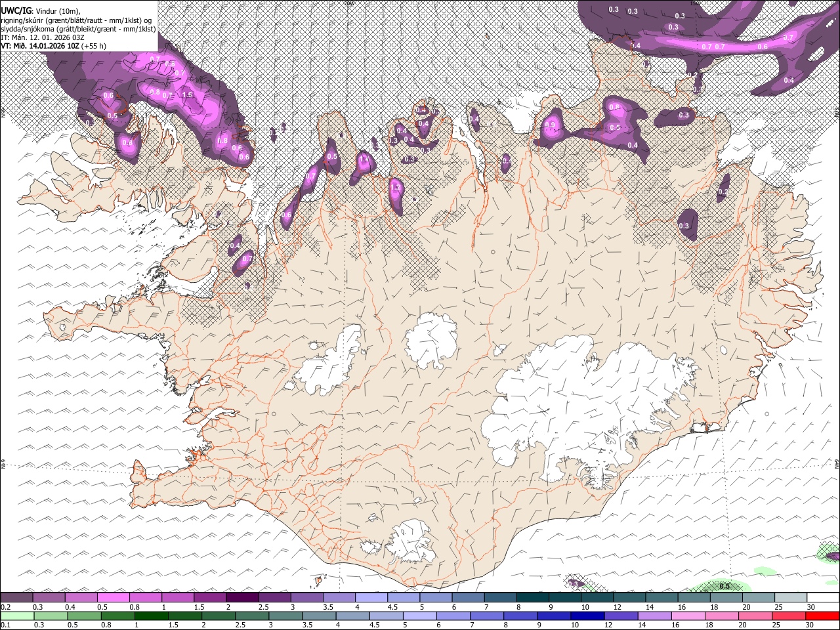
Task: Click the 0.9 snowfall value label
Action: tap(550, 125)
